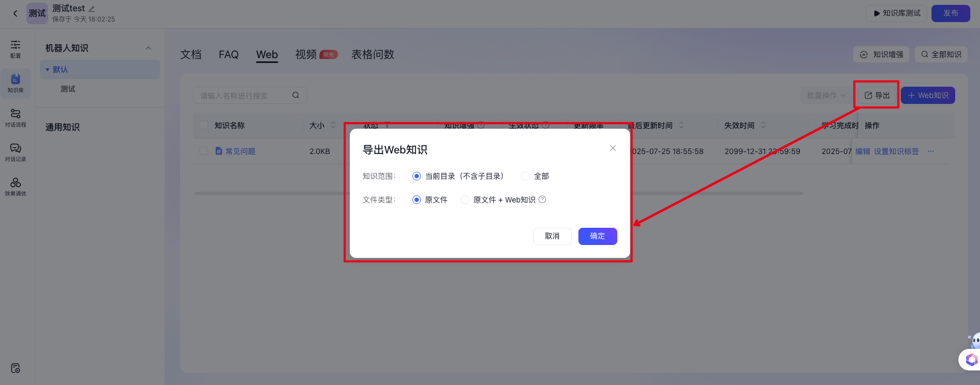Click 取消 button in export dialog
The image size is (980, 385).
click(x=552, y=236)
